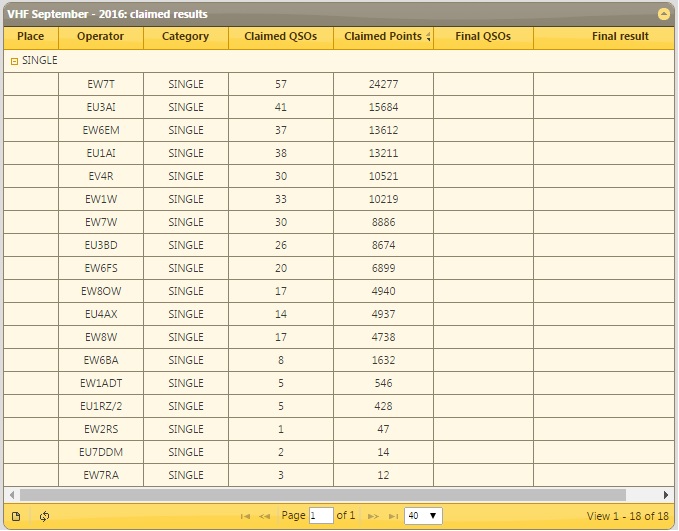The height and width of the screenshot is (531, 679).
Task: Open the rows-per-page dropdown
Action: point(423,516)
